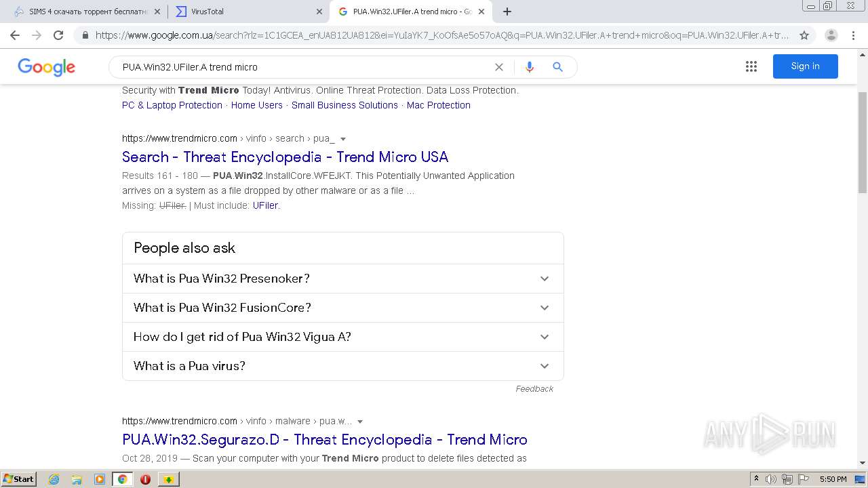
Task: Click inside the Google search box
Action: (305, 67)
